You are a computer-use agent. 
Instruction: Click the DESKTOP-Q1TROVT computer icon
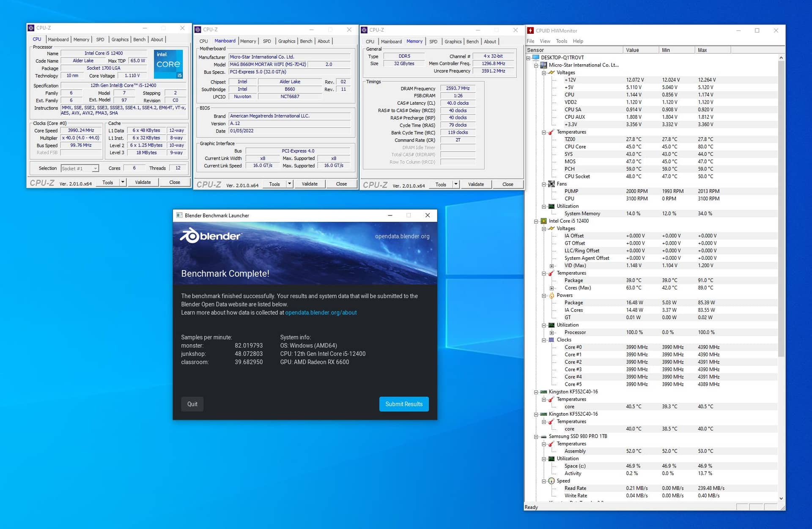click(x=536, y=57)
